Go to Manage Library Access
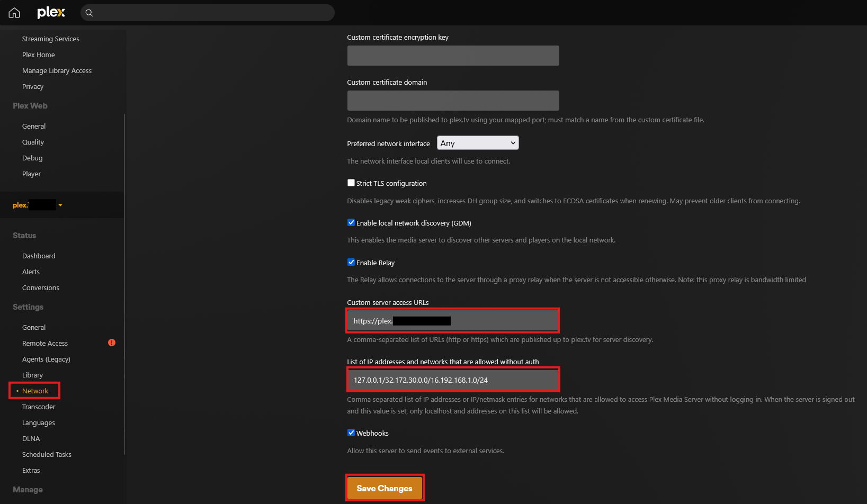This screenshot has width=867, height=504. 57,70
